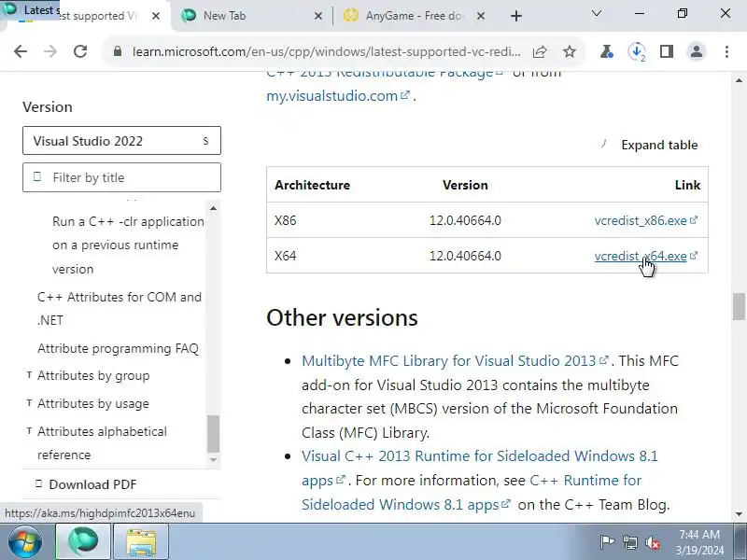Expand Attributes by group

93,375
